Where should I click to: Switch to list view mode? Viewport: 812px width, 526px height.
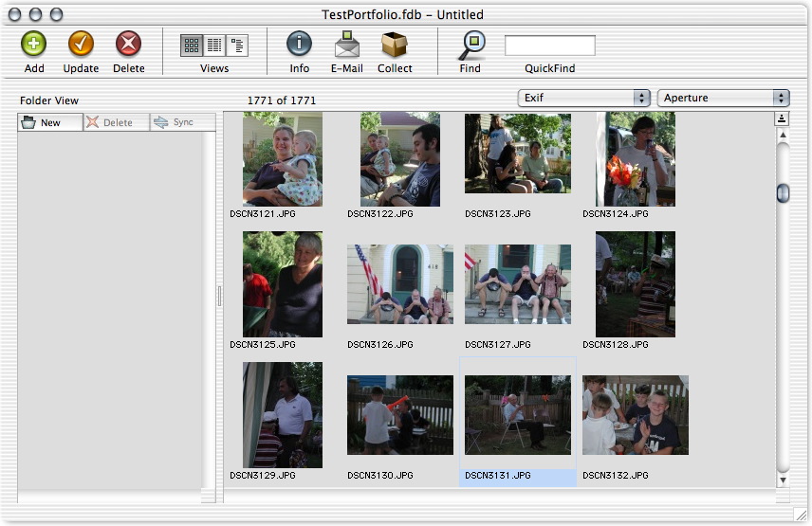214,45
